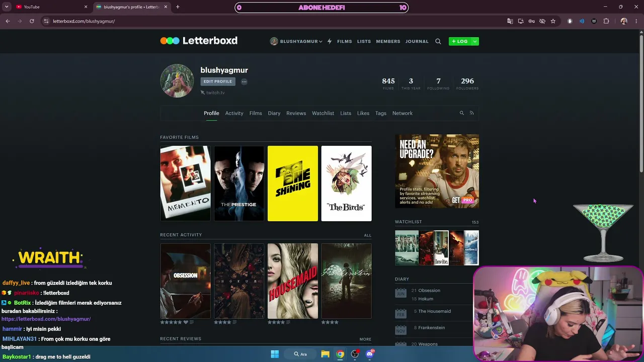Open The Housemaid diary entry
Viewport: 644px width, 362px height.
pyautogui.click(x=435, y=311)
